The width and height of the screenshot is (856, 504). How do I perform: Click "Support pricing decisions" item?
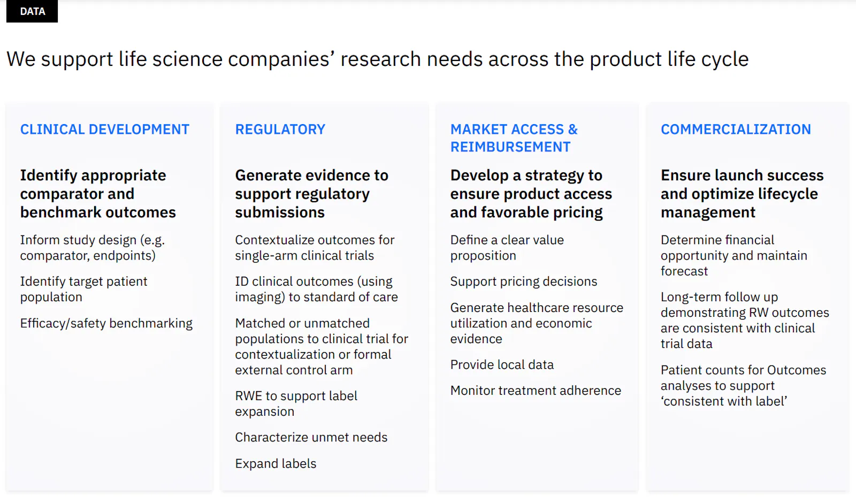[x=523, y=281]
